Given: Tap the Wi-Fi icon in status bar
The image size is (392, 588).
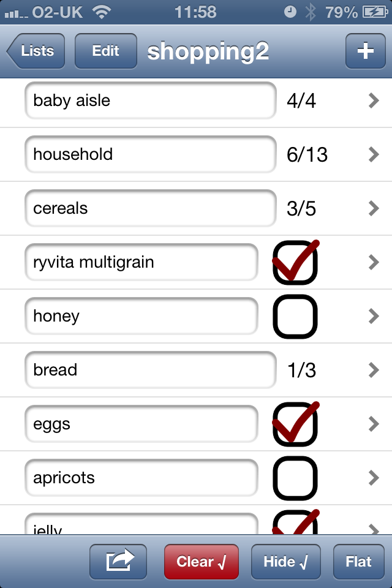Looking at the screenshot, I should click(102, 12).
